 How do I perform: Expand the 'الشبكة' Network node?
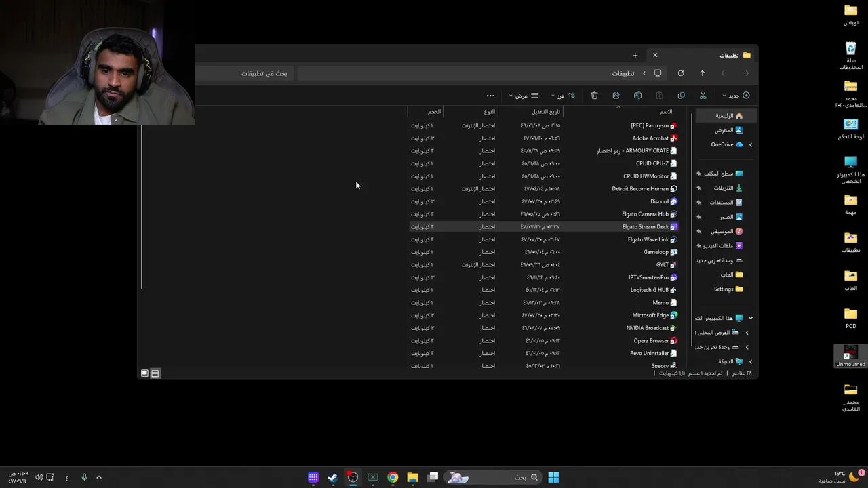750,361
